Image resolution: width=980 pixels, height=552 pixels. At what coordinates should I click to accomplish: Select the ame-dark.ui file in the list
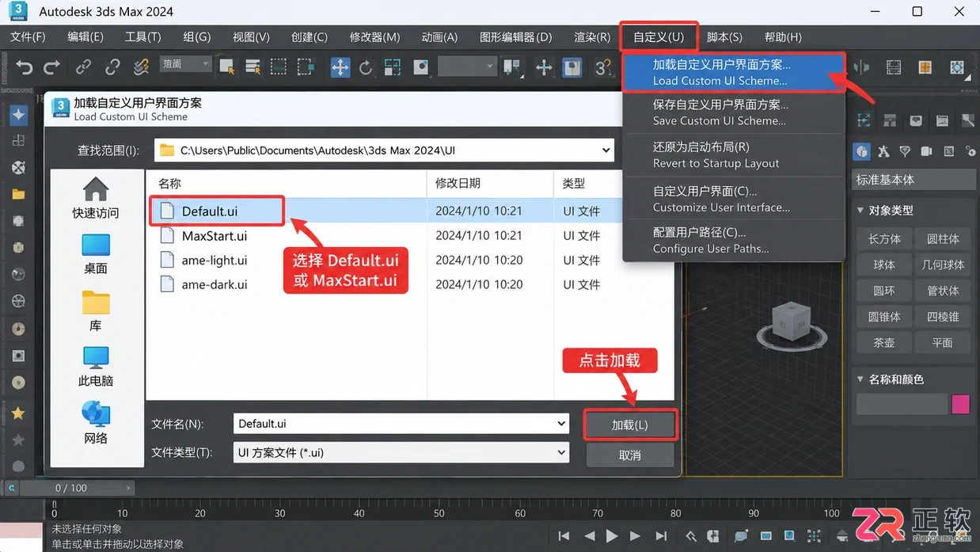click(x=214, y=285)
